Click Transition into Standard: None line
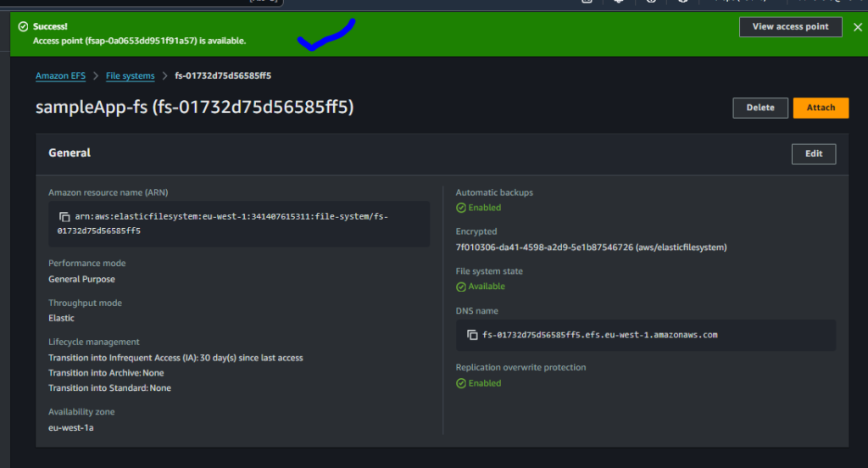This screenshot has height=468, width=868. pos(109,387)
